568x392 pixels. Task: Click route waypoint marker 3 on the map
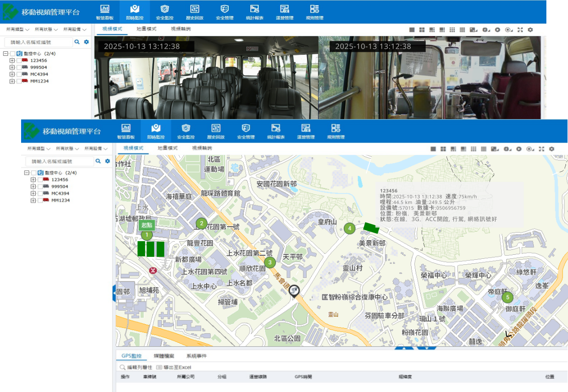[x=270, y=262]
